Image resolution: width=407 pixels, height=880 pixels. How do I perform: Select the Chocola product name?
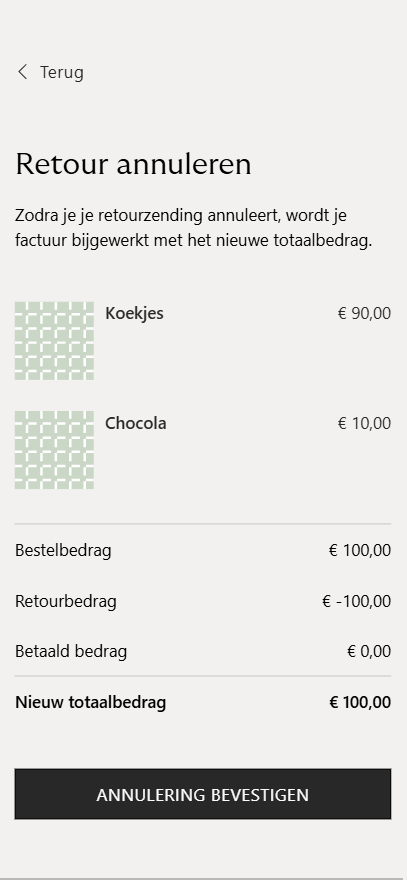pyautogui.click(x=136, y=423)
